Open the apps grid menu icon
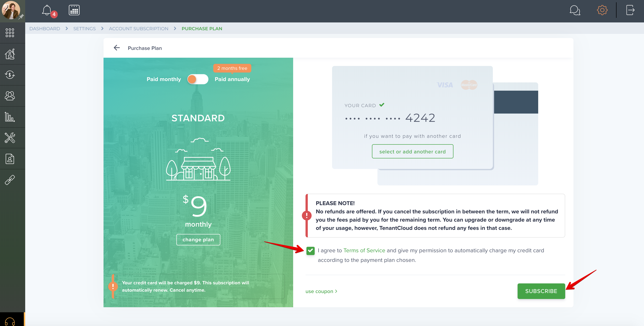This screenshot has height=326, width=644. (x=10, y=33)
